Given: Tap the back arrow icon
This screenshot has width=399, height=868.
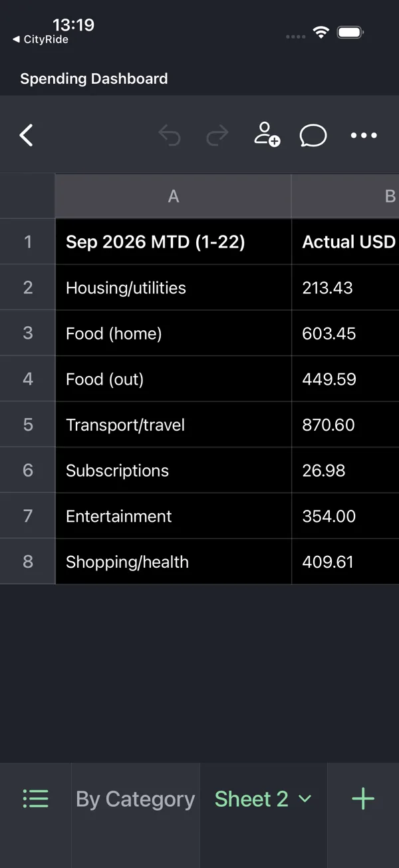Looking at the screenshot, I should click(26, 135).
